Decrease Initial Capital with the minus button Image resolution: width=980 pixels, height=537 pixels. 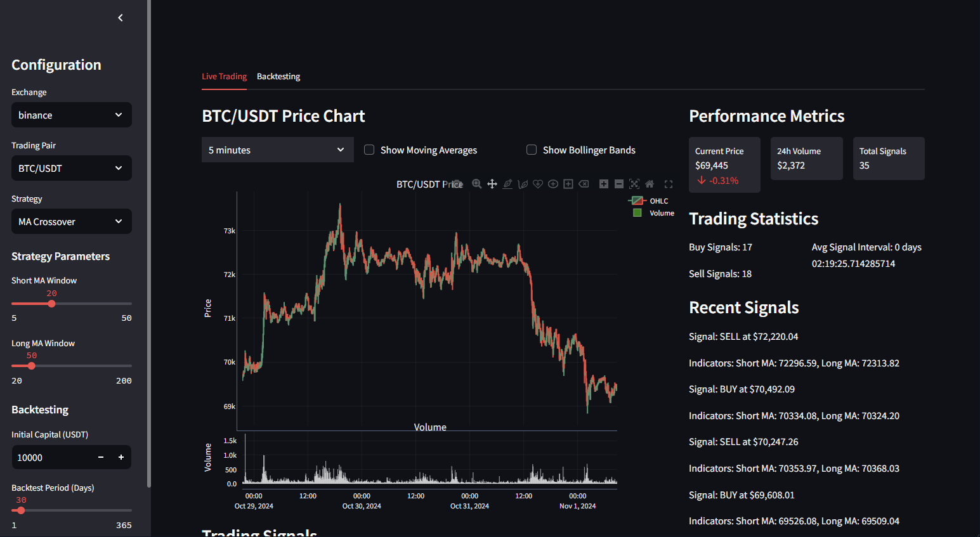point(100,457)
